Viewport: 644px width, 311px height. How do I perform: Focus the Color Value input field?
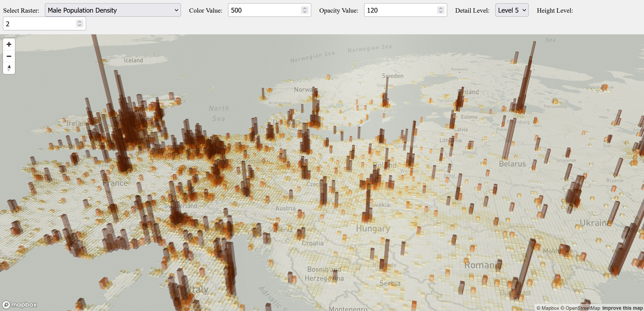pyautogui.click(x=269, y=10)
